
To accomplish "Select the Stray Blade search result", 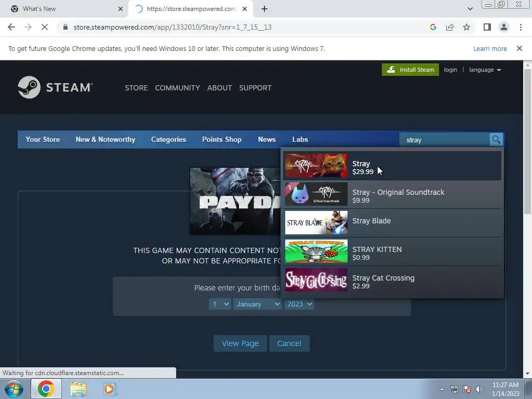I will pos(392,222).
